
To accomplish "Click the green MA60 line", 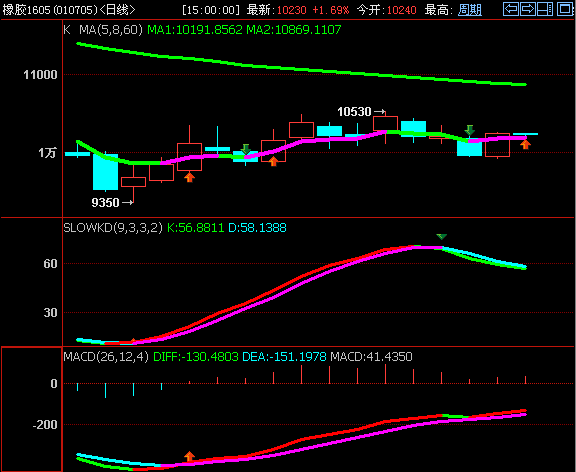I will click(x=301, y=69).
